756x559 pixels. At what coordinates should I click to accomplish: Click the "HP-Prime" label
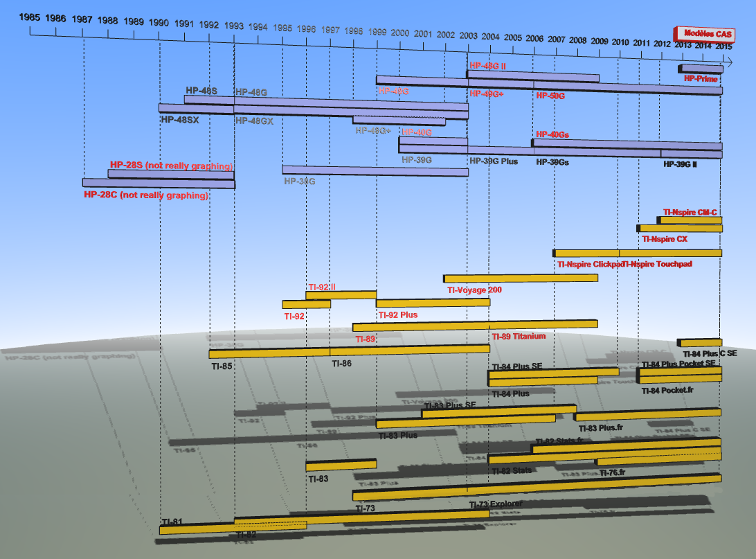point(701,78)
